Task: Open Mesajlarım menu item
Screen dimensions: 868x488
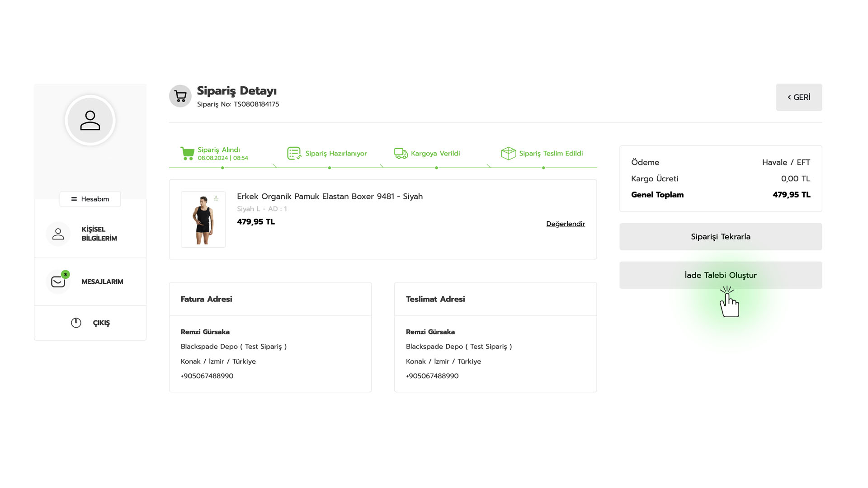Action: tap(102, 282)
